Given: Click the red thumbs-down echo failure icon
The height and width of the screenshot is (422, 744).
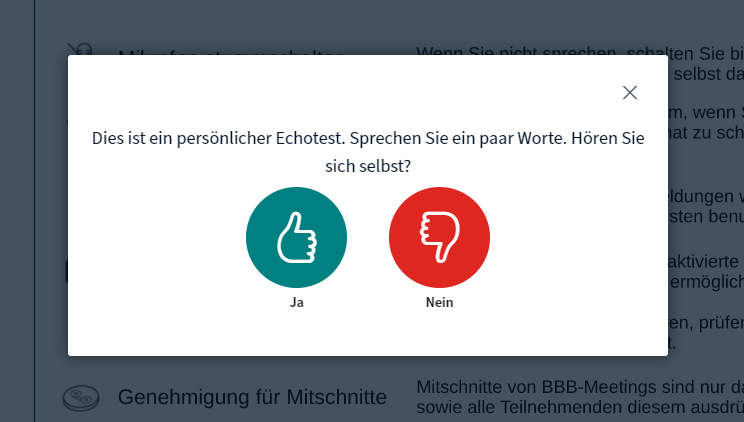Looking at the screenshot, I should click(x=439, y=237).
